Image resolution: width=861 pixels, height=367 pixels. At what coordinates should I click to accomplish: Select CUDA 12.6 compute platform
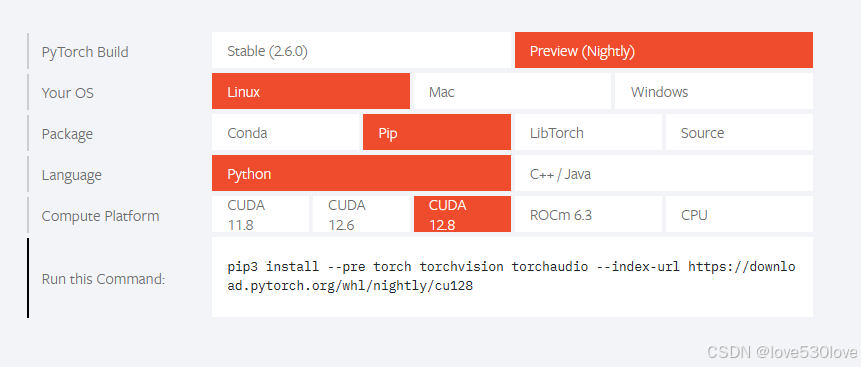coord(361,214)
